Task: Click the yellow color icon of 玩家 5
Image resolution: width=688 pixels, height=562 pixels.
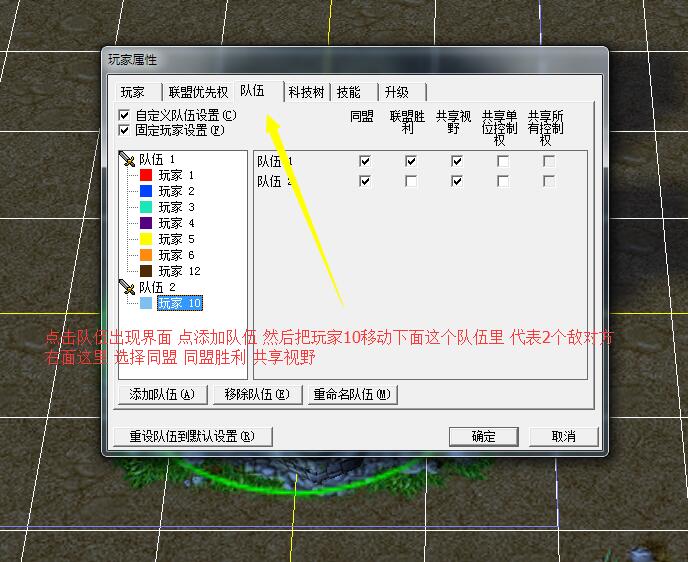Action: (146, 239)
